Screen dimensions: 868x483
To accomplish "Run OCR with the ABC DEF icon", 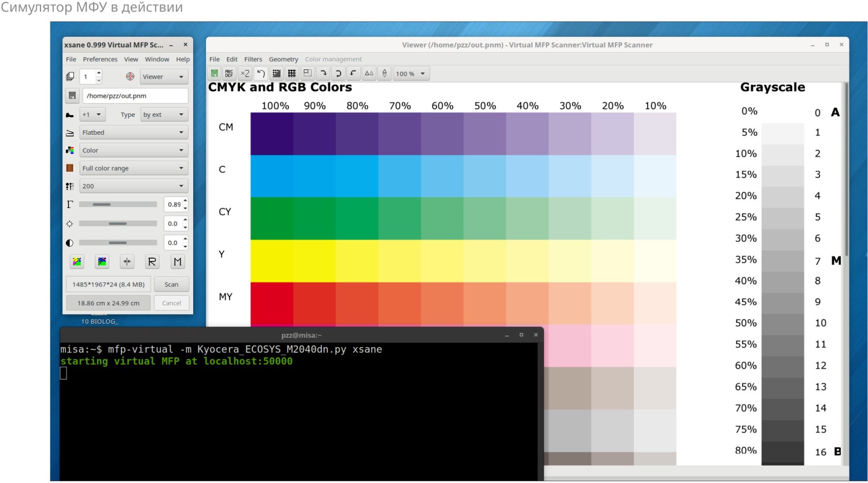I will click(x=230, y=73).
